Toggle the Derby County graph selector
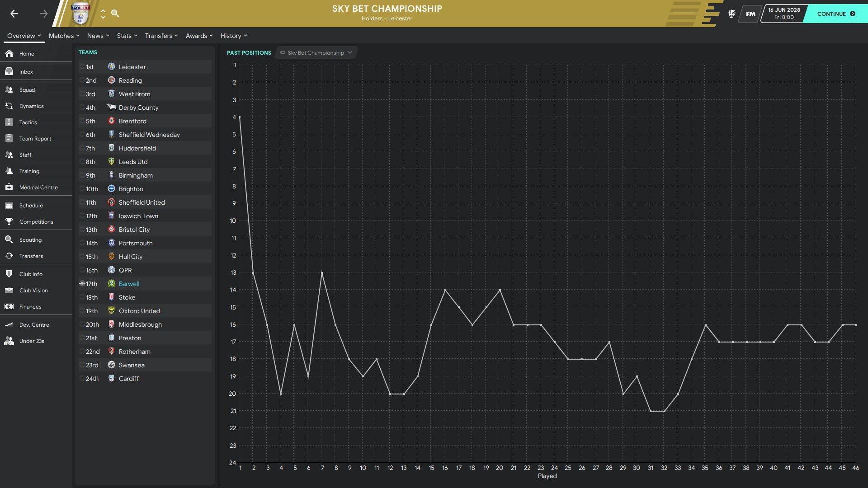 pos(82,108)
